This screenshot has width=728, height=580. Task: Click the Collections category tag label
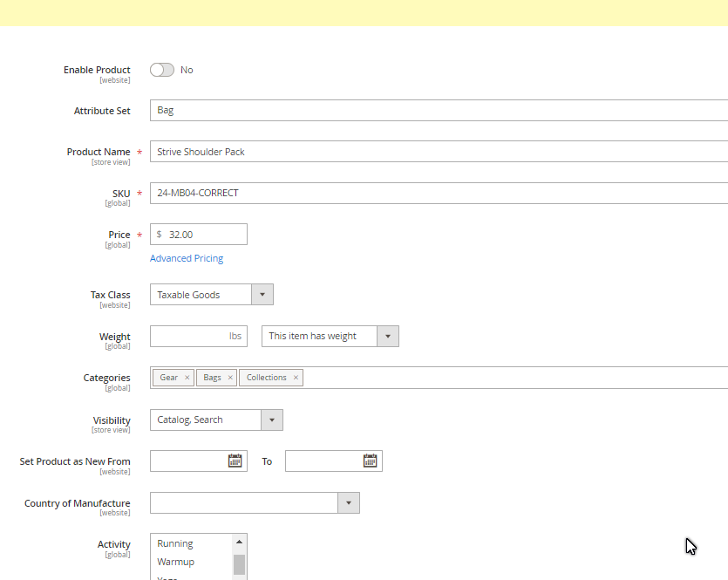tap(267, 378)
